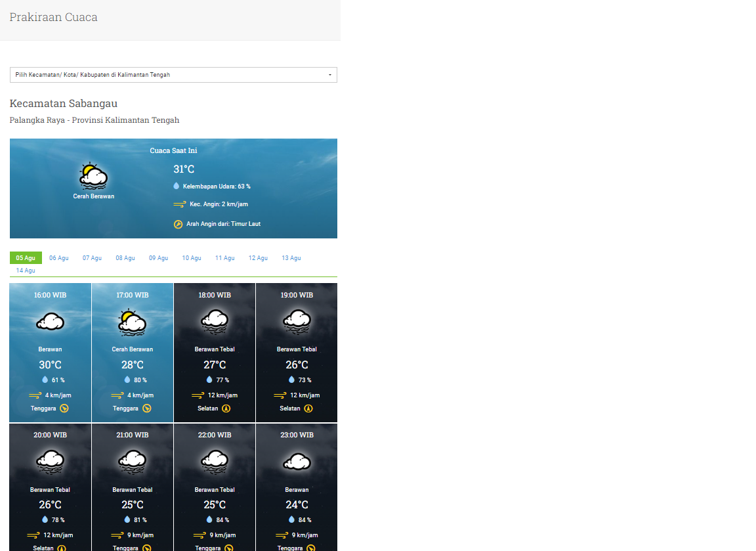Click the wind speed icon beside Kec. Angin
This screenshot has width=756, height=551.
tap(179, 204)
